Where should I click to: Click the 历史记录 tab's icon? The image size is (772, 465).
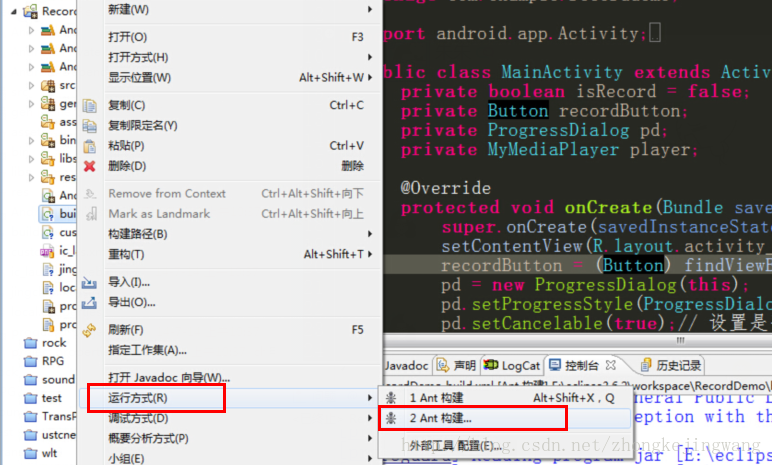point(646,365)
